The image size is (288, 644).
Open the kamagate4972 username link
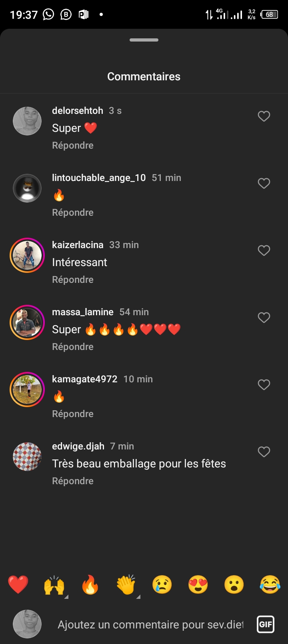tap(85, 379)
